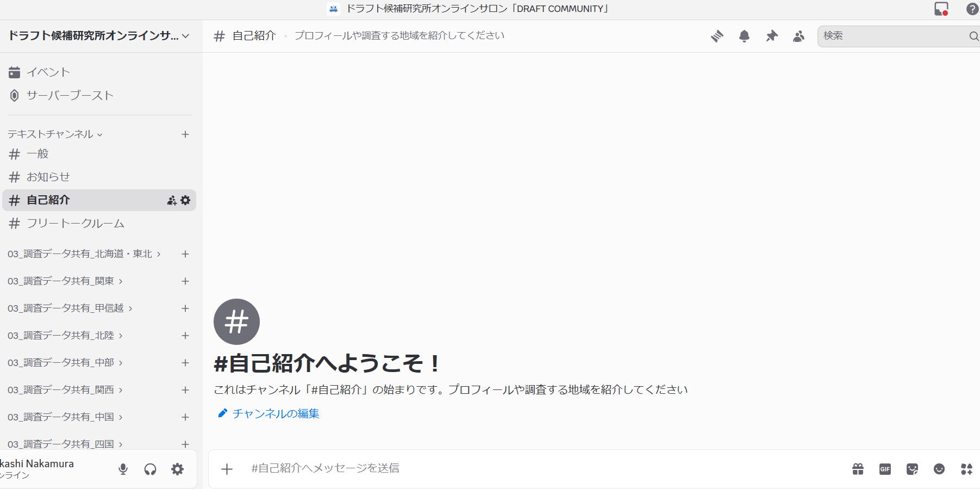This screenshot has height=489, width=980.
Task: Select the フリートークルーム channel
Action: click(x=76, y=224)
